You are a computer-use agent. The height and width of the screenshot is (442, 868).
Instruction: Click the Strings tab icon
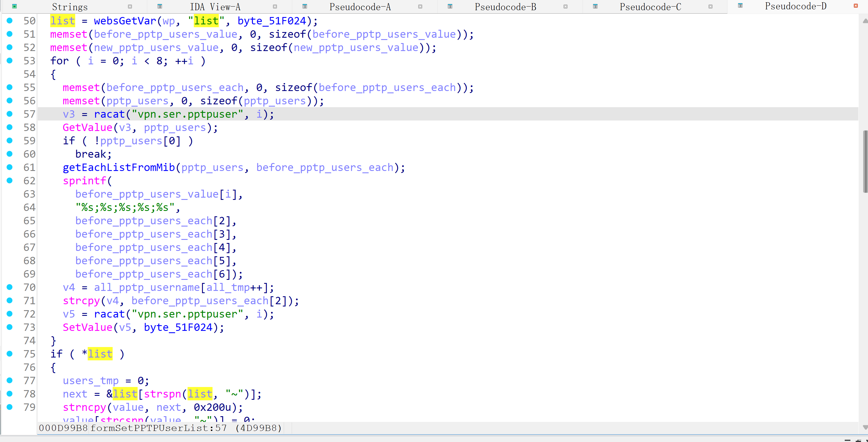(14, 7)
